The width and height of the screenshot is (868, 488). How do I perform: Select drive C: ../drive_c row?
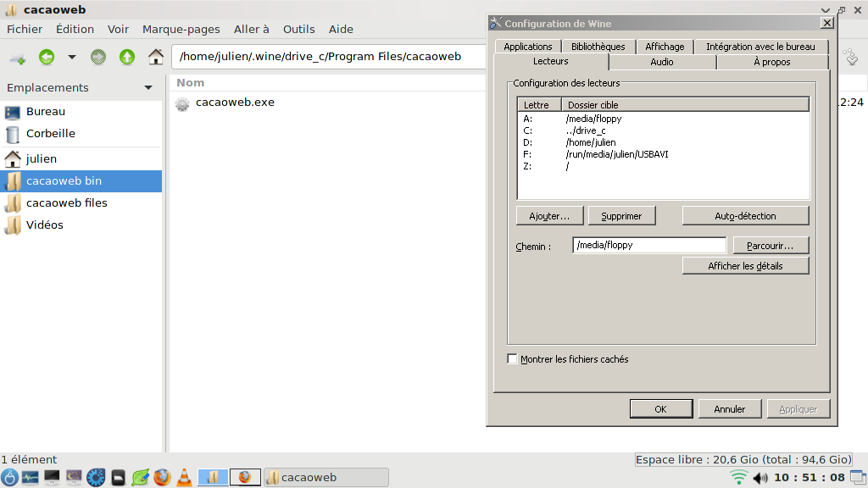click(663, 130)
